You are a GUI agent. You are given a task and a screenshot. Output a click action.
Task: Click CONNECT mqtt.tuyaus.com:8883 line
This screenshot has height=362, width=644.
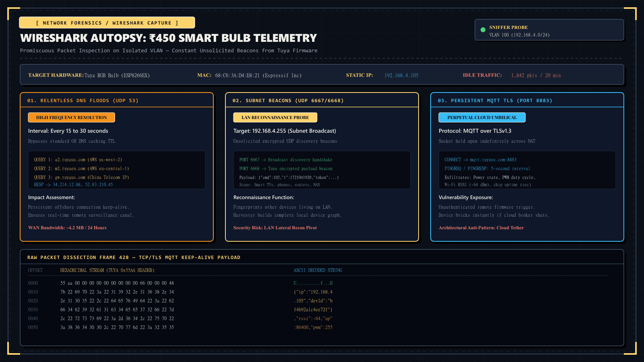(x=481, y=160)
